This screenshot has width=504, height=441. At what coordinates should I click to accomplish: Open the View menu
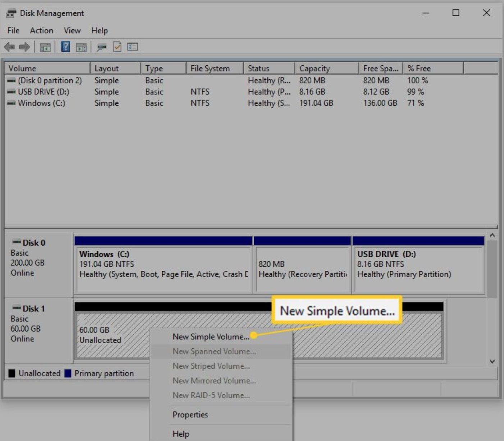(72, 31)
